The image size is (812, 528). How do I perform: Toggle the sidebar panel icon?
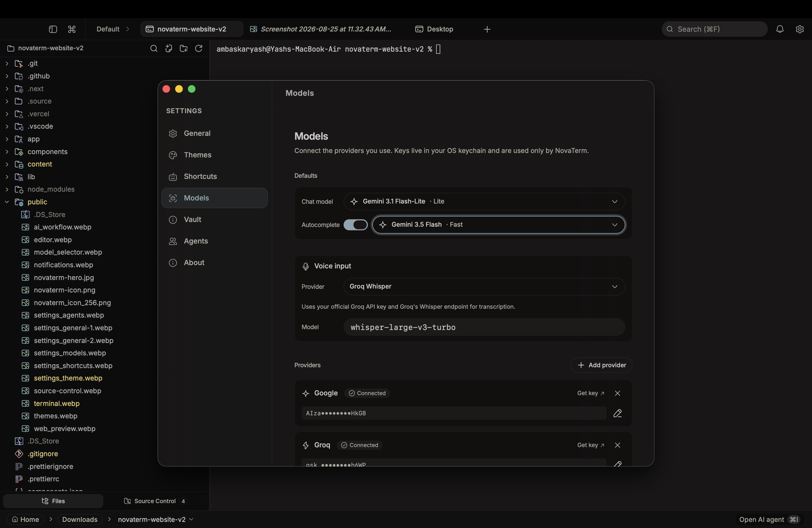click(x=53, y=29)
